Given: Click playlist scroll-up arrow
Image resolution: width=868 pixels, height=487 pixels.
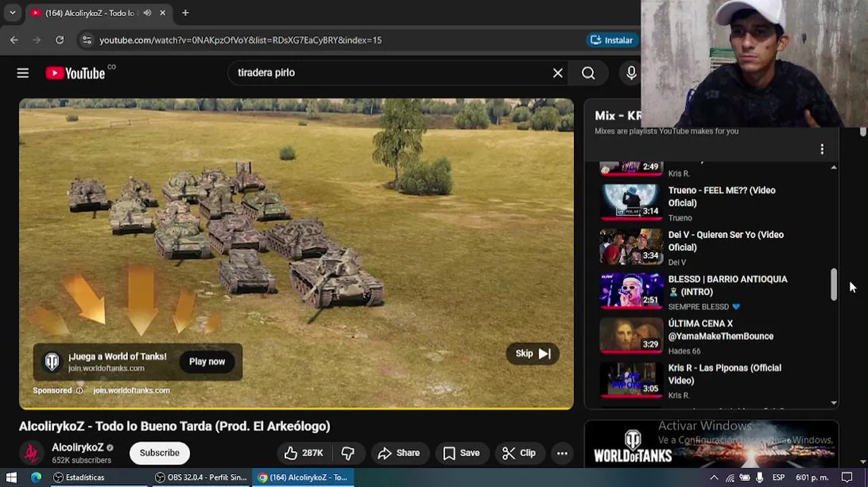Looking at the screenshot, I should pos(834,167).
